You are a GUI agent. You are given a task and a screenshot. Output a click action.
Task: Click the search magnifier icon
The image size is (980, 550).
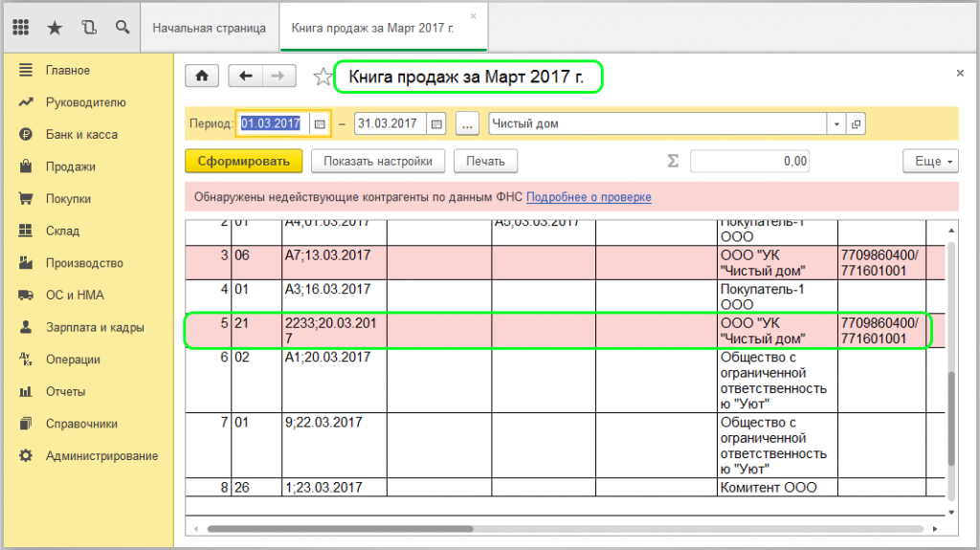(122, 28)
